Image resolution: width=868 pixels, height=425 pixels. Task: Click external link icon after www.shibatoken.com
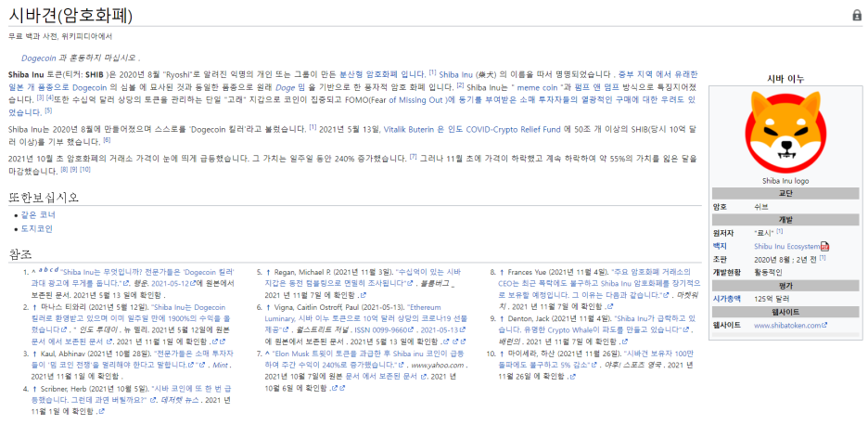click(824, 326)
